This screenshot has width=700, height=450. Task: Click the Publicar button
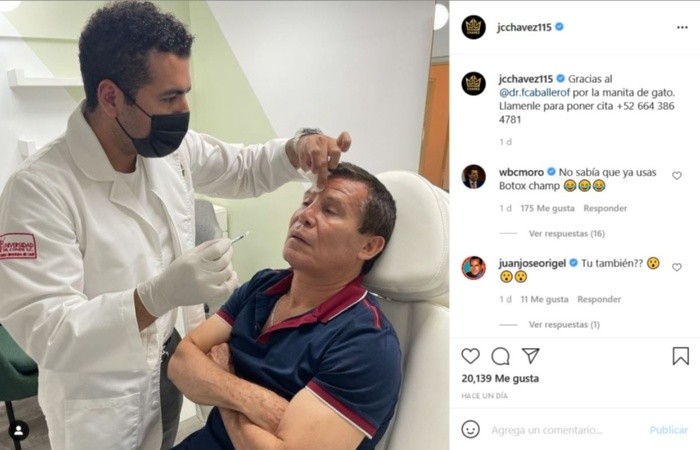point(669,430)
